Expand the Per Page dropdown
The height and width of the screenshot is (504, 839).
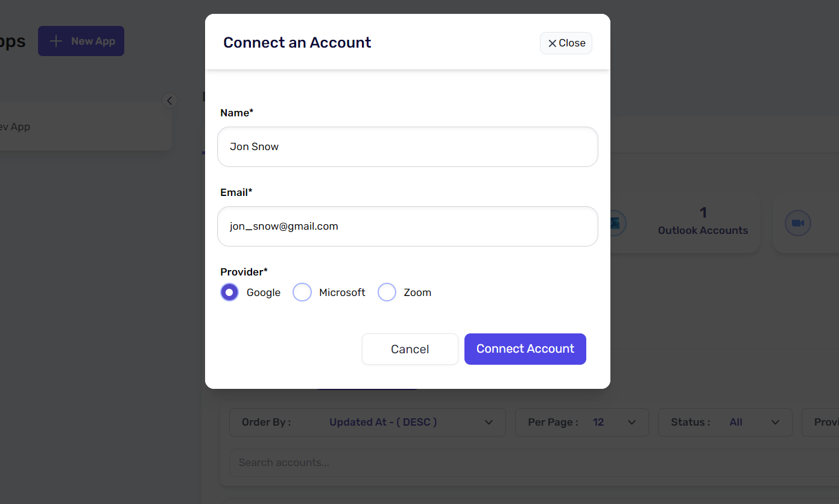[581, 422]
